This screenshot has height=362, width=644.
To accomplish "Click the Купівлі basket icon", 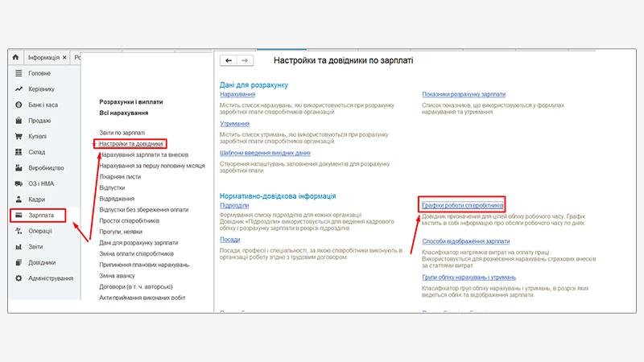I will [x=18, y=137].
